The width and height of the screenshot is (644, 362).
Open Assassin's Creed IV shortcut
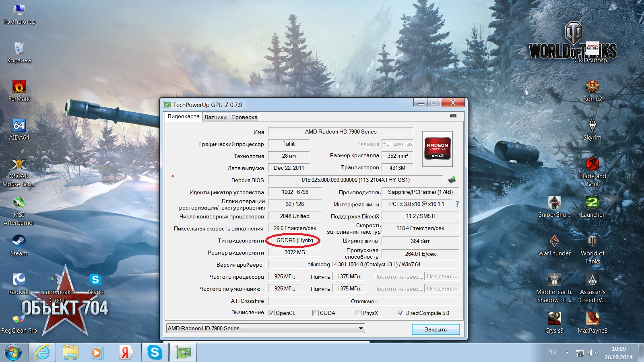click(x=592, y=288)
